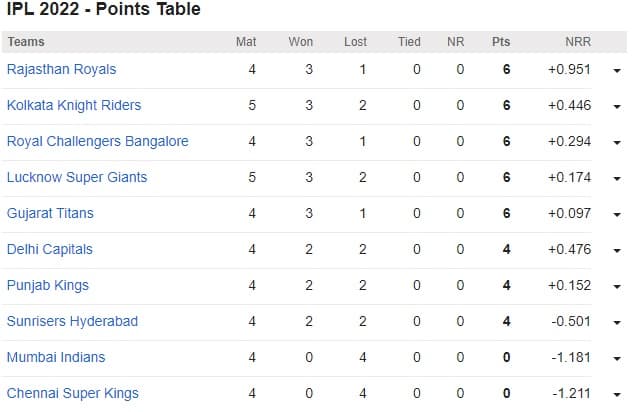Open the Delhi Capitals team link
Viewport: 639px width, 412px height.
click(x=50, y=249)
